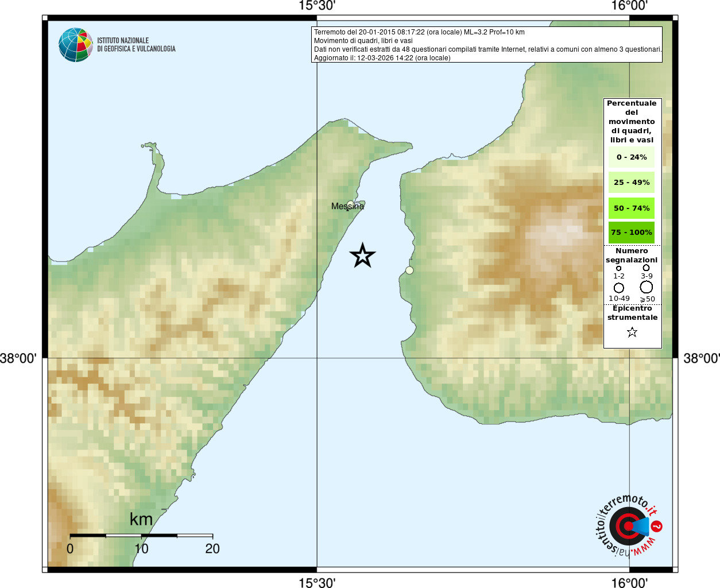Click the INGV globe logo
The width and height of the screenshot is (720, 588).
pos(76,45)
